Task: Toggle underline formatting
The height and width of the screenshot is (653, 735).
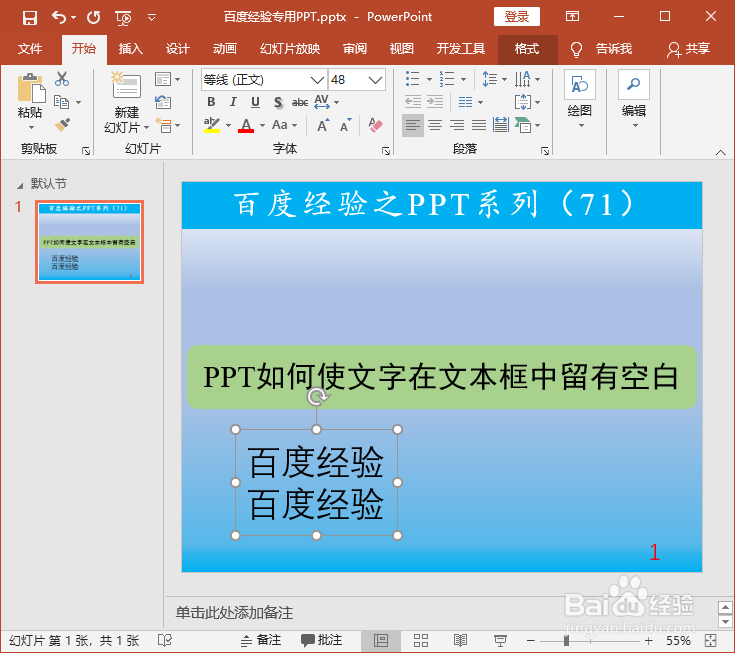Action: (x=255, y=102)
